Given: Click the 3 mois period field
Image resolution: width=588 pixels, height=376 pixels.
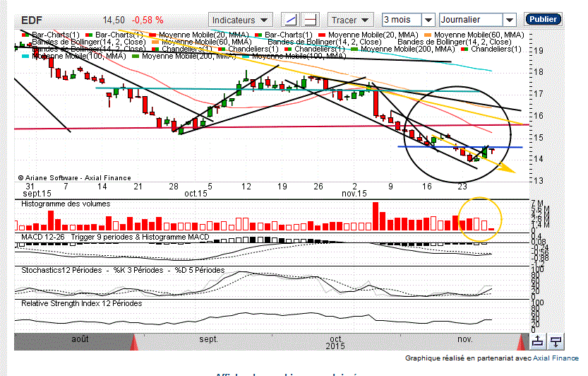Looking at the screenshot, I should click(x=402, y=20).
